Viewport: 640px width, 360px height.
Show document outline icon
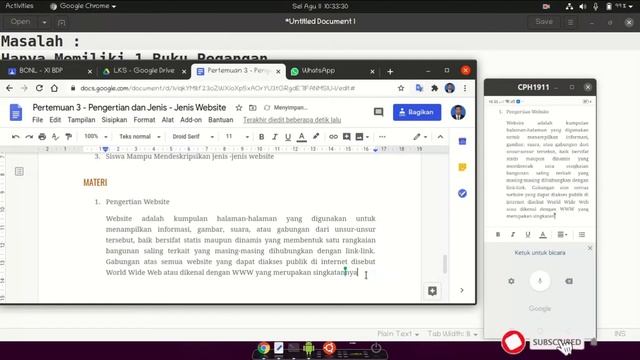19,171
